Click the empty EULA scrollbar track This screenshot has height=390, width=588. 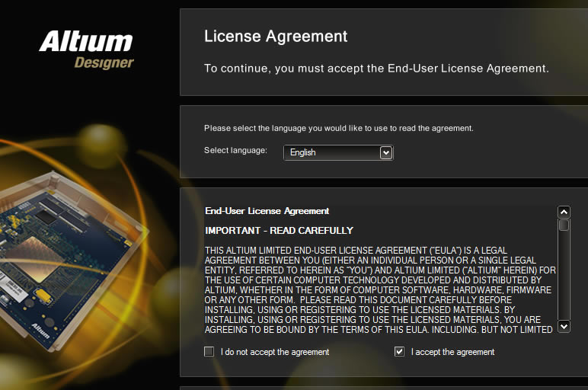(x=564, y=276)
